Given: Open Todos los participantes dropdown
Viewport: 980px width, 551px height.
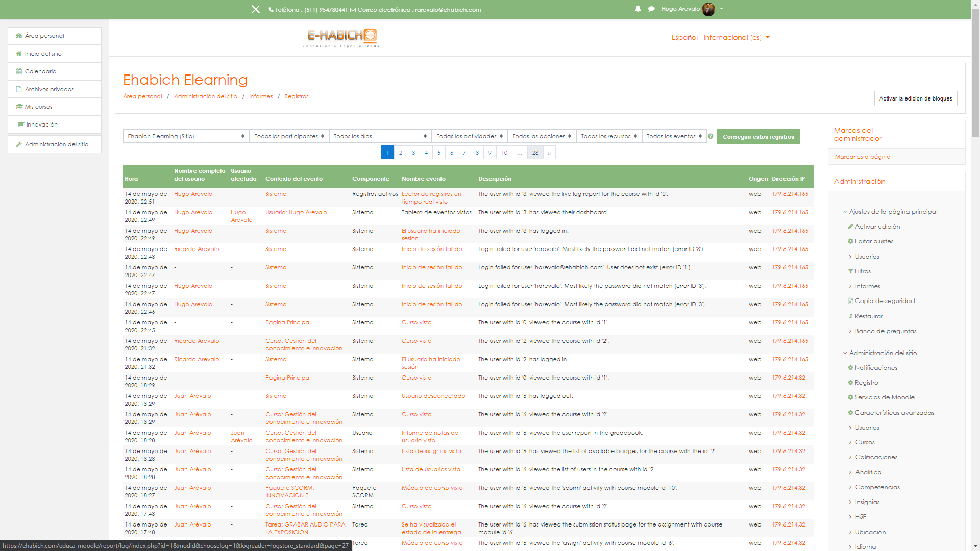Looking at the screenshot, I should 289,136.
